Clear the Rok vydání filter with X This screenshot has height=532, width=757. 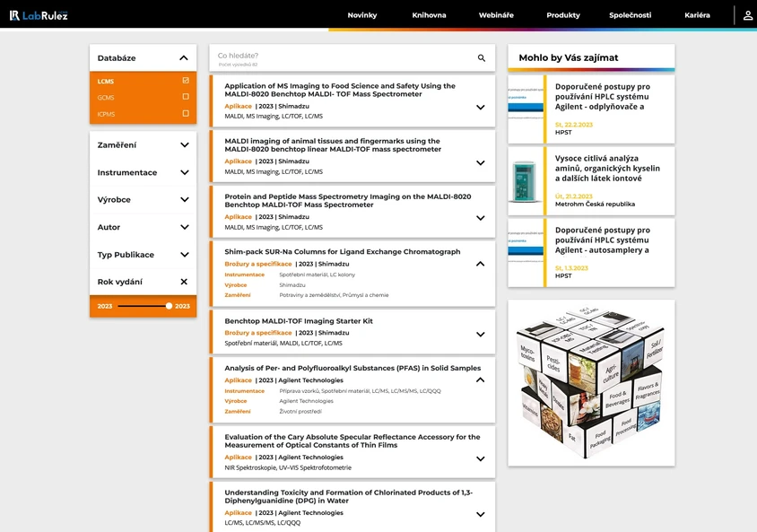click(x=184, y=282)
